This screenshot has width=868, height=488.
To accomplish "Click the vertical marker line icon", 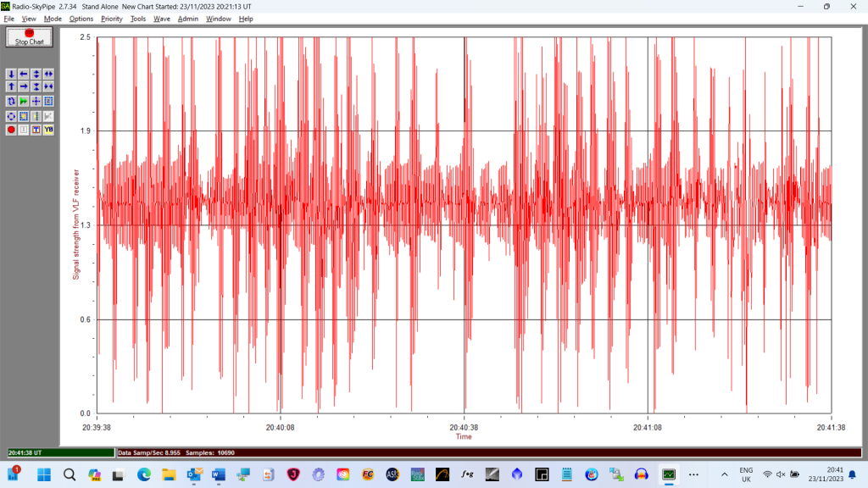I will tap(36, 116).
